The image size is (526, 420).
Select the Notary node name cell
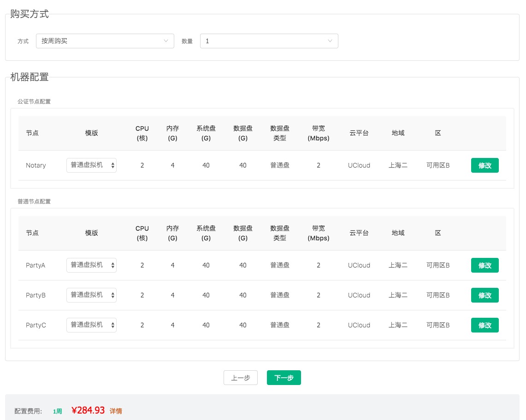[36, 165]
